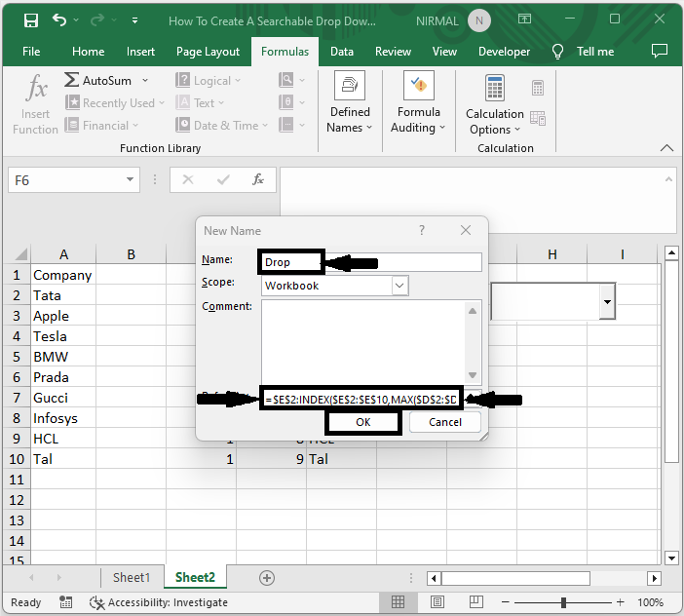684x616 pixels.
Task: Click the Save icon in title bar
Action: click(x=30, y=20)
